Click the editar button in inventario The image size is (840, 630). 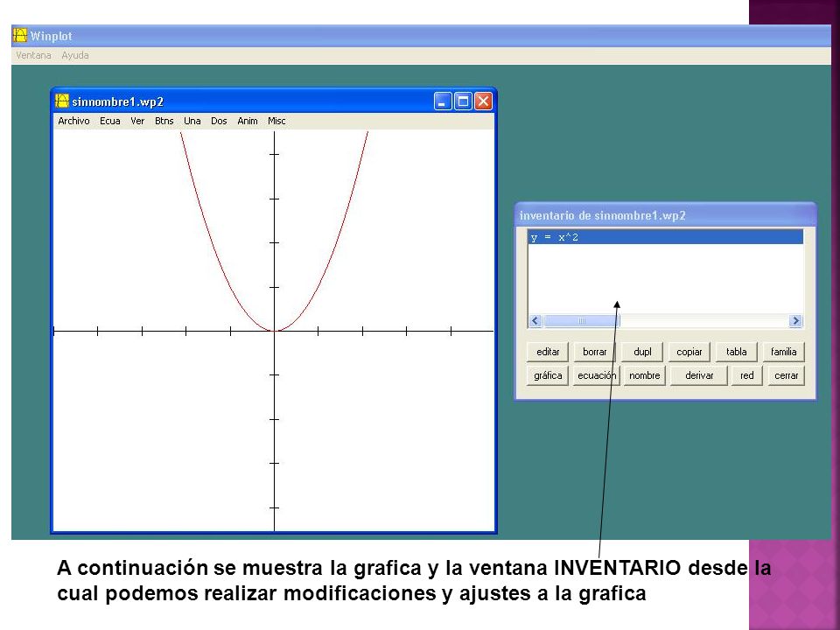548,352
